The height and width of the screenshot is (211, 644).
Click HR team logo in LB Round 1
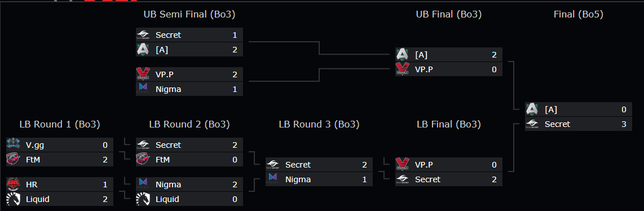tap(13, 184)
